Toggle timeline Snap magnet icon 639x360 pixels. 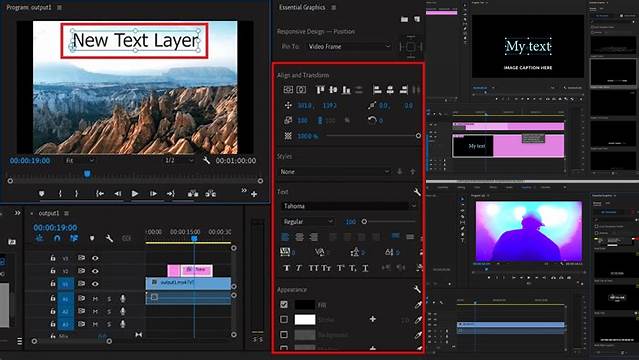[x=57, y=238]
